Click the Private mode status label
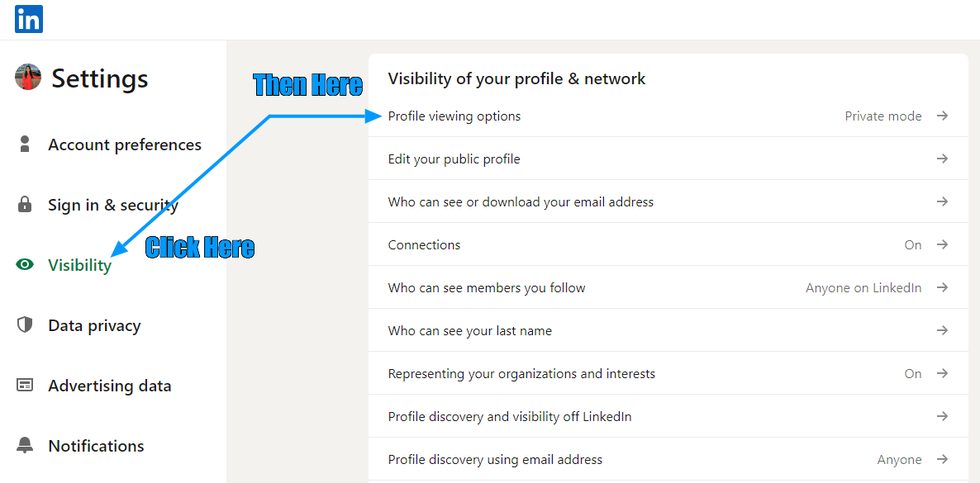The height and width of the screenshot is (483, 980). pos(883,116)
